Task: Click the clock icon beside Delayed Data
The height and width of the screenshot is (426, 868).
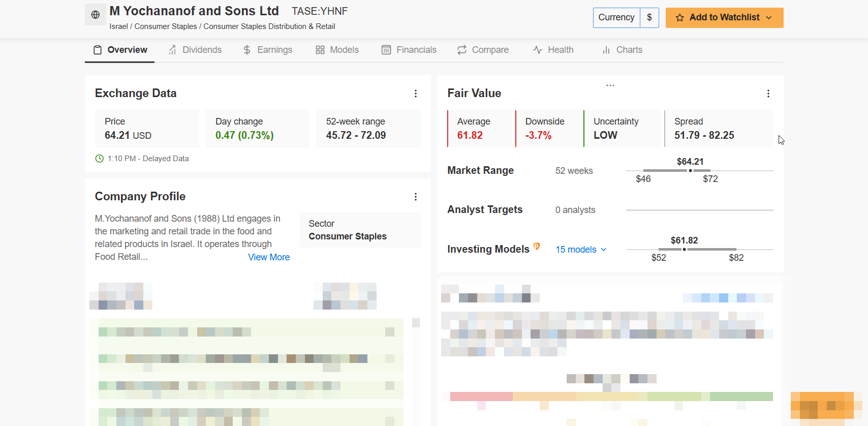Action: (x=100, y=159)
